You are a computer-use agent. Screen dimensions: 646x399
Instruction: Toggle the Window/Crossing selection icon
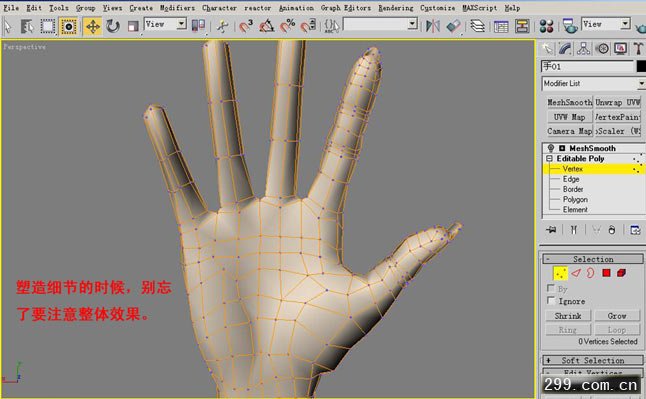click(x=68, y=26)
